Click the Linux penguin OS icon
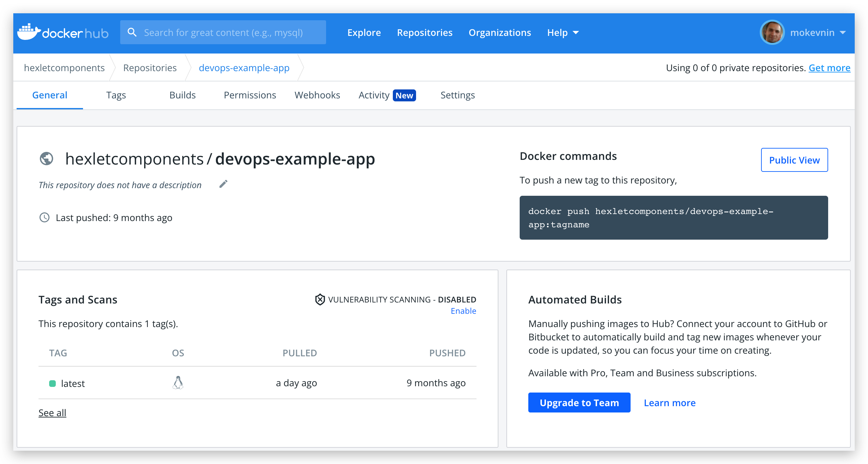This screenshot has height=464, width=868. 178,383
